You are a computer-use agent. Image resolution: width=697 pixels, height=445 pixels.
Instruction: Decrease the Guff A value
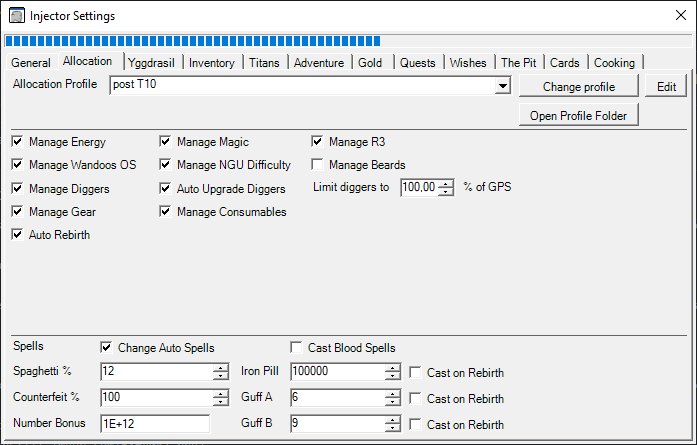click(x=393, y=401)
